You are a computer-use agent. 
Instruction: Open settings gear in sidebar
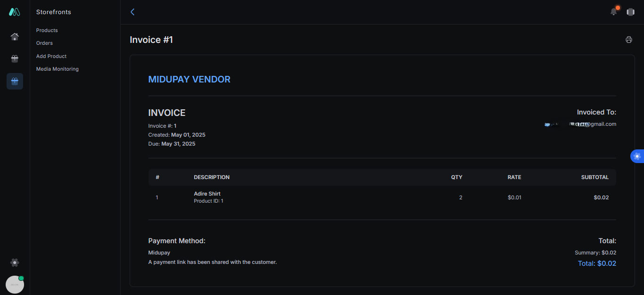[x=15, y=262]
